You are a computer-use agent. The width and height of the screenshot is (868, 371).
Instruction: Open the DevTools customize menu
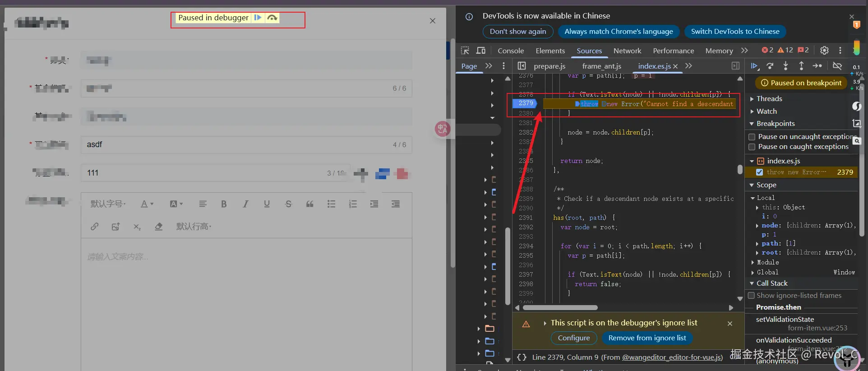coord(840,51)
